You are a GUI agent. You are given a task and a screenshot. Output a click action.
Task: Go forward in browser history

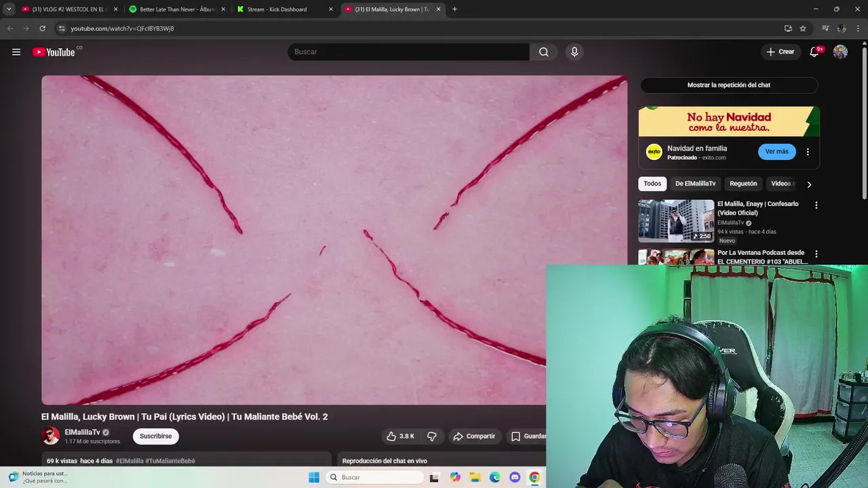pyautogui.click(x=26, y=28)
